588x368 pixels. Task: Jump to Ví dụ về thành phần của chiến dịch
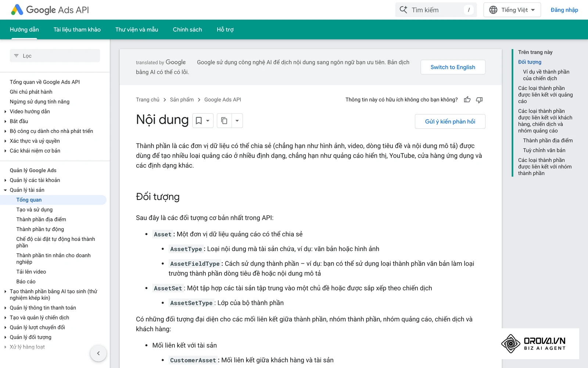click(546, 75)
